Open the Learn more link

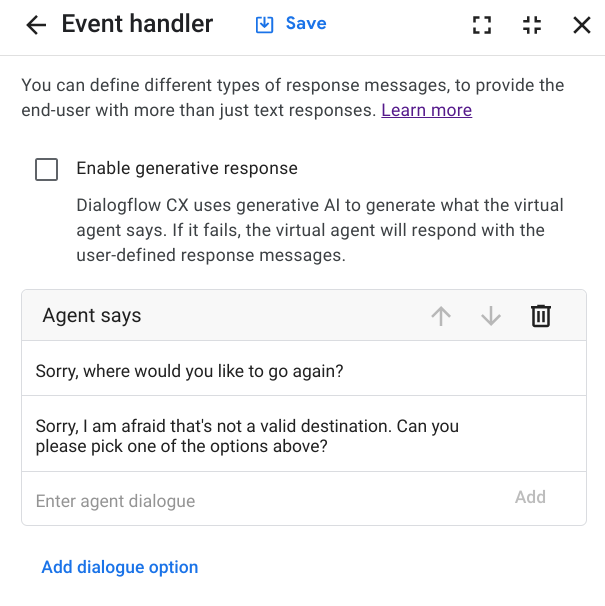coord(426,110)
